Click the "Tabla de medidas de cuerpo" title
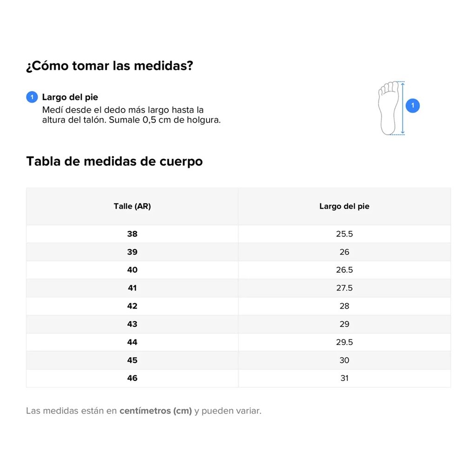 coord(114,161)
